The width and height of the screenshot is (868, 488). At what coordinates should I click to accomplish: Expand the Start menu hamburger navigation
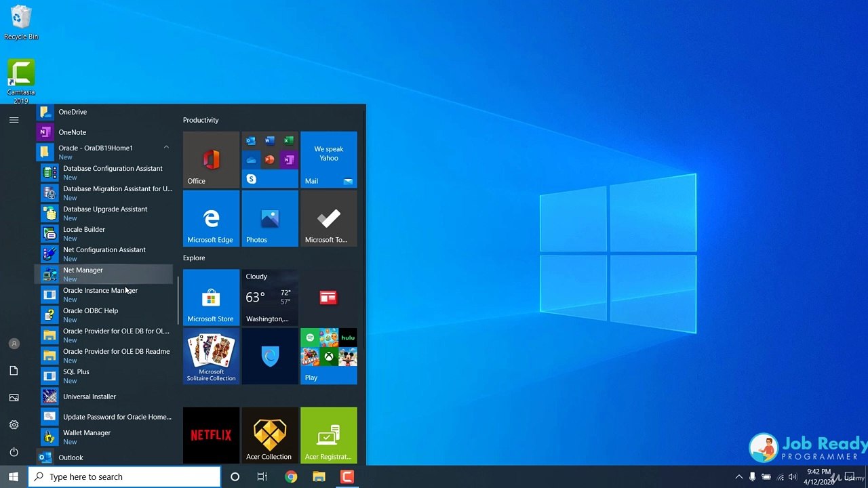pyautogui.click(x=14, y=120)
